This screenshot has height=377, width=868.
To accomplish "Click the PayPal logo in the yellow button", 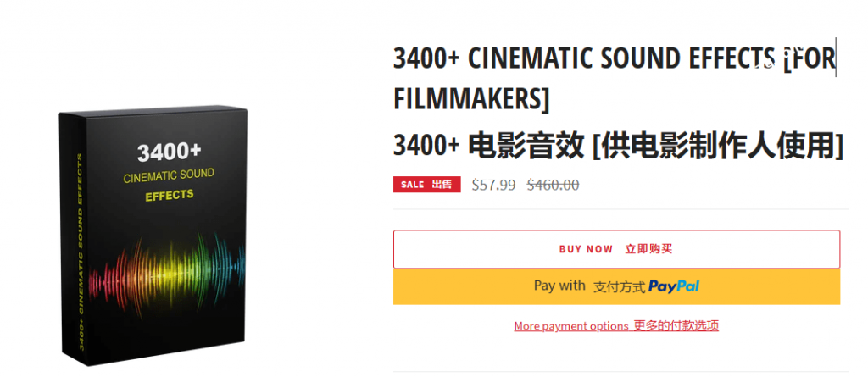I will click(x=674, y=286).
